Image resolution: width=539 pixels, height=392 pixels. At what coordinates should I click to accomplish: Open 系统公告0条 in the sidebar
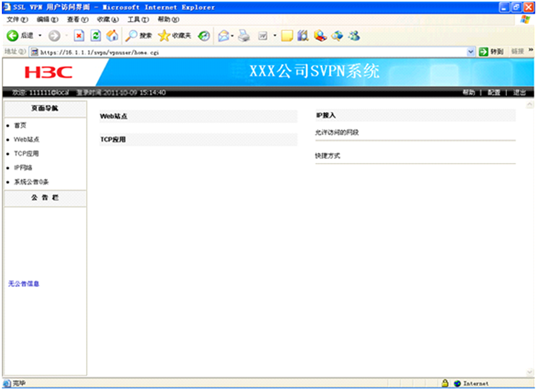tap(31, 182)
